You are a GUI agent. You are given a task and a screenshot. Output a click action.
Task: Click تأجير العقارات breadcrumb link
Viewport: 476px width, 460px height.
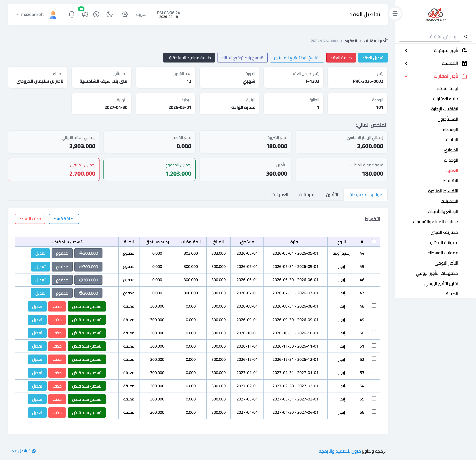376,41
